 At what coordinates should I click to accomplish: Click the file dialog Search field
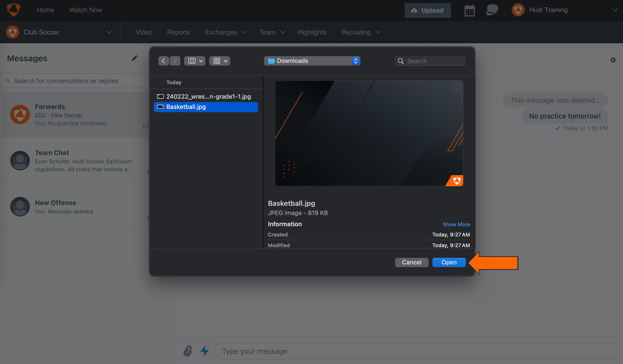tap(430, 61)
